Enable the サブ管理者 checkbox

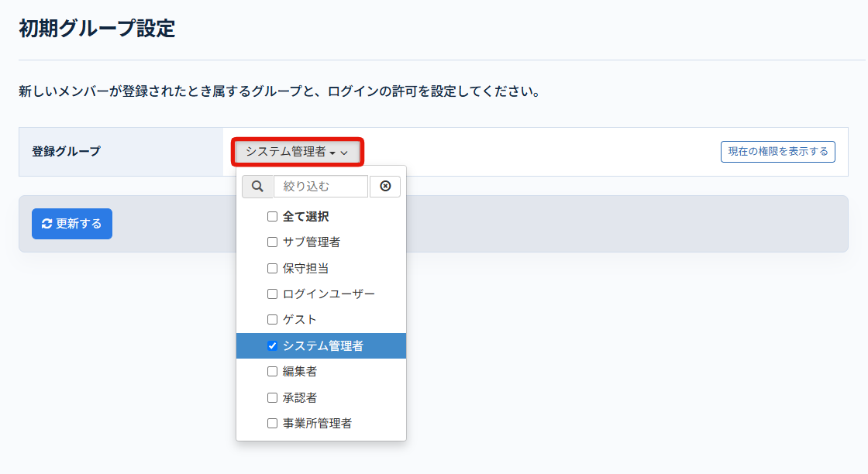pos(272,242)
